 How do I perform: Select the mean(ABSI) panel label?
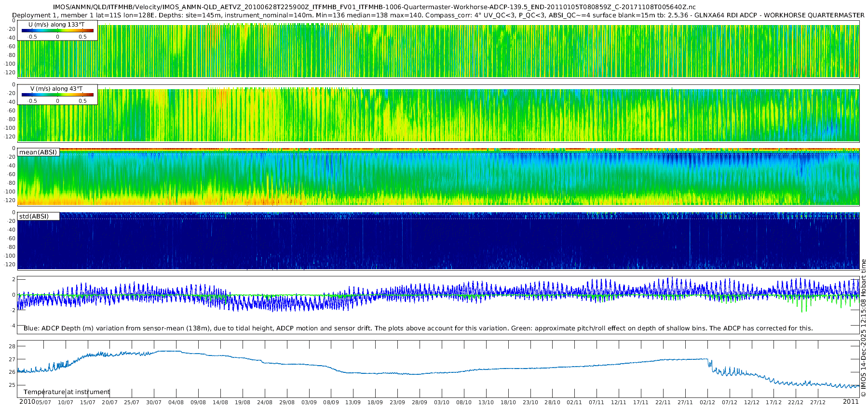point(38,152)
